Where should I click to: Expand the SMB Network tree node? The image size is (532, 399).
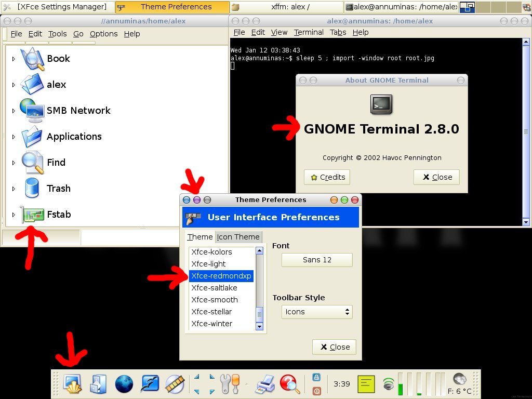pos(14,111)
